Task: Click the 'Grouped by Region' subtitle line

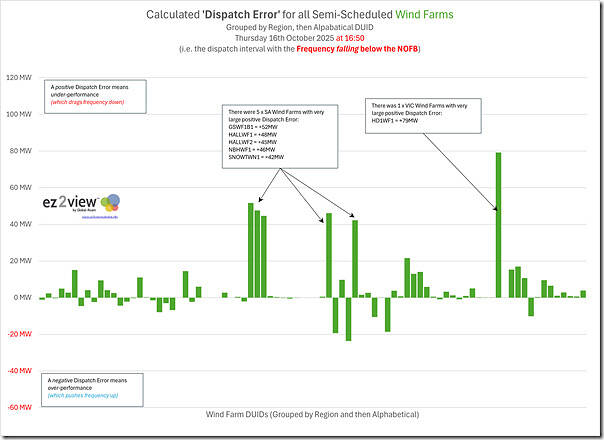Action: pos(301,27)
